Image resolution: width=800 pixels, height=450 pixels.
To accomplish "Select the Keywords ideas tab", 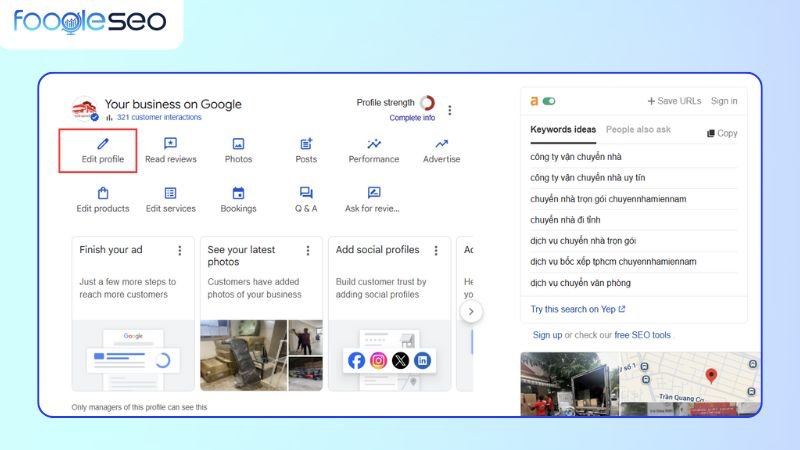I will [563, 130].
